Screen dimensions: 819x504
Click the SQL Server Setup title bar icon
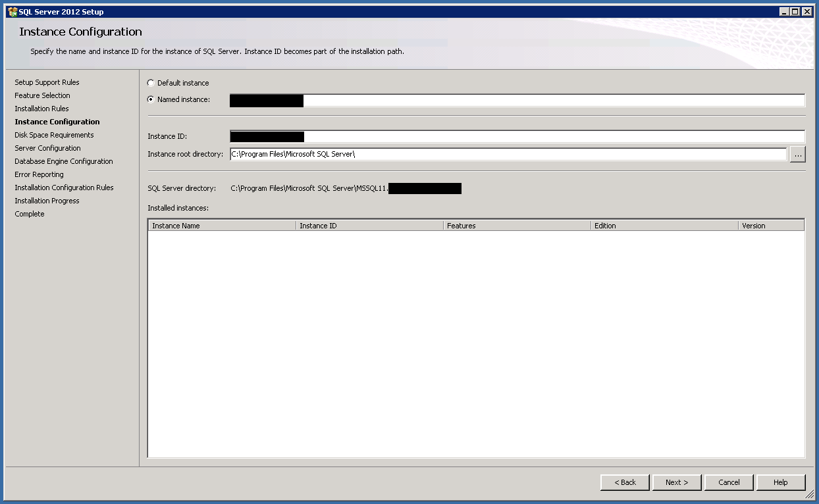[12, 11]
